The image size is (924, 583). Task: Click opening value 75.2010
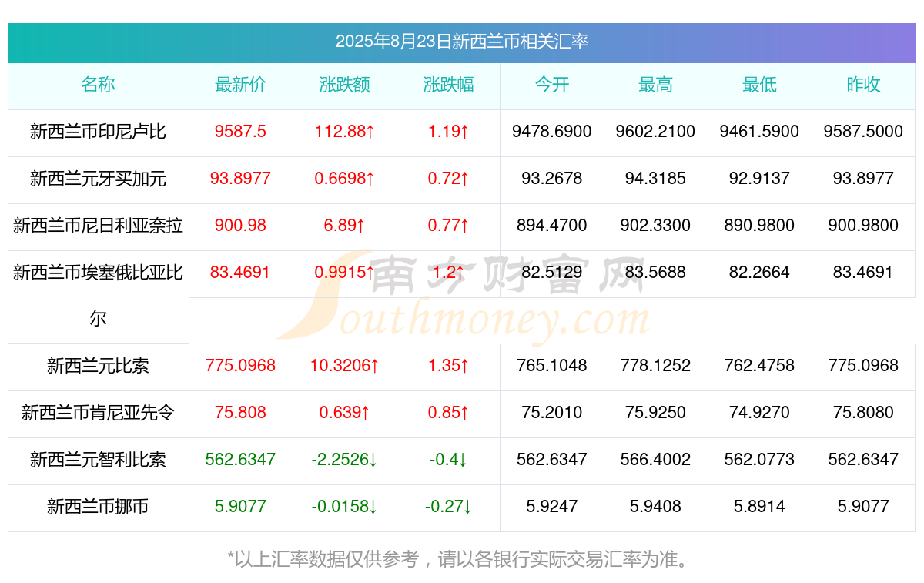click(552, 413)
